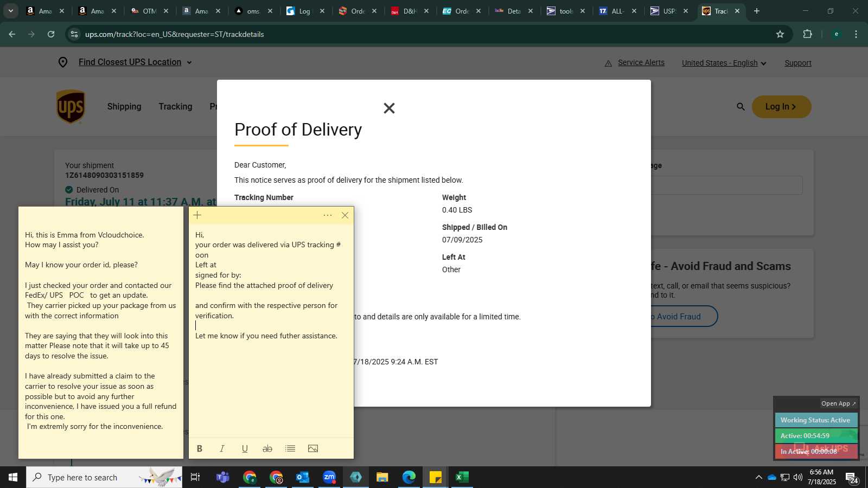Expand Find Closest UPS Location

click(135, 62)
